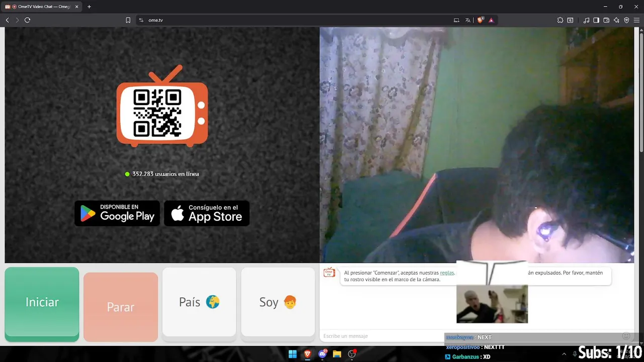Open the Google Play download badge

pos(117,213)
